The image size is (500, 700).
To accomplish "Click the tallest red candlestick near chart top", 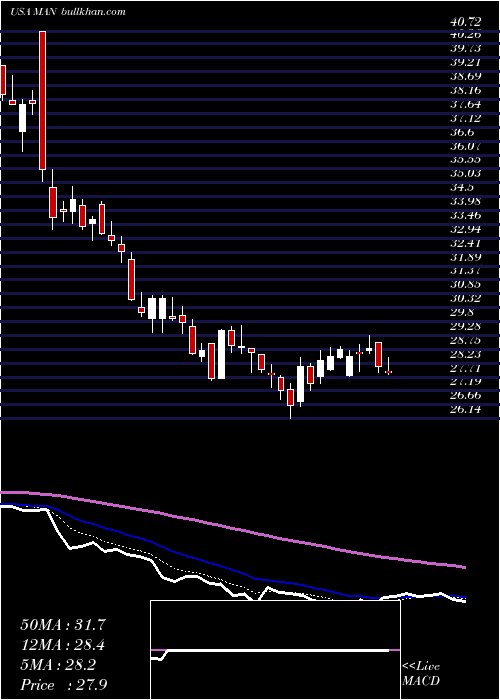I will [x=42, y=100].
